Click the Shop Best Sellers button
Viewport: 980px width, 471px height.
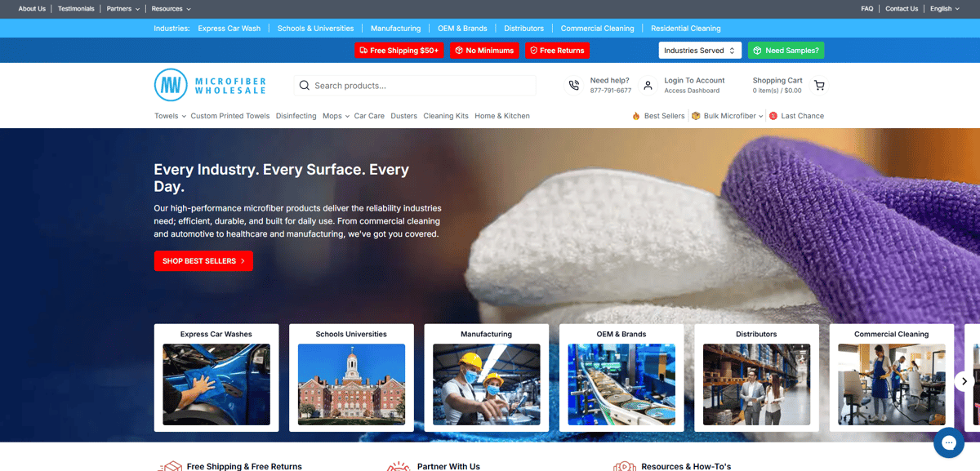point(203,261)
